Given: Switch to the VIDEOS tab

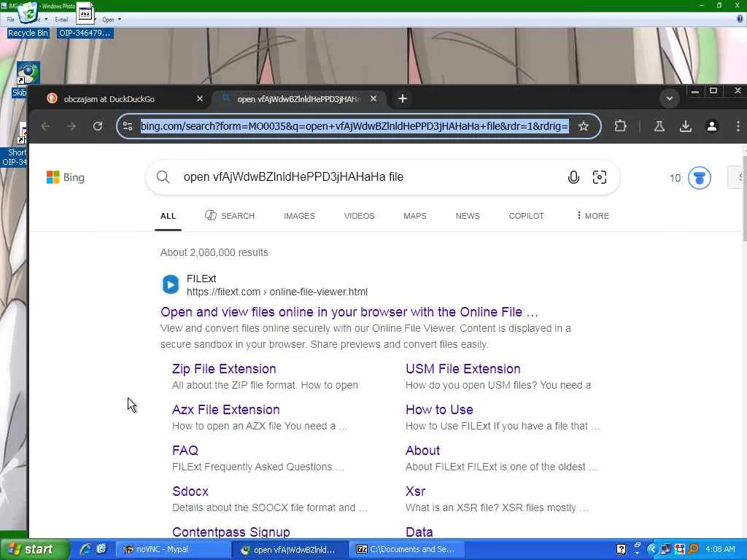Looking at the screenshot, I should point(359,216).
